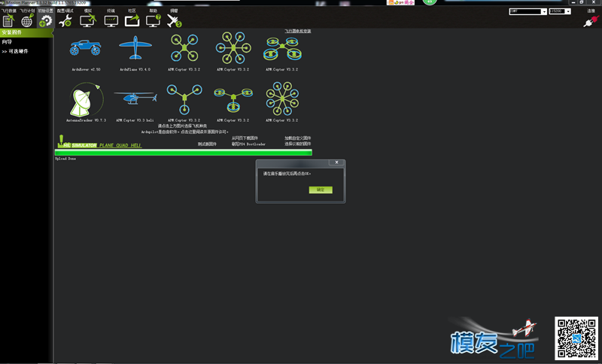Click the Upload Done status text
The height and width of the screenshot is (364, 602).
[x=65, y=159]
